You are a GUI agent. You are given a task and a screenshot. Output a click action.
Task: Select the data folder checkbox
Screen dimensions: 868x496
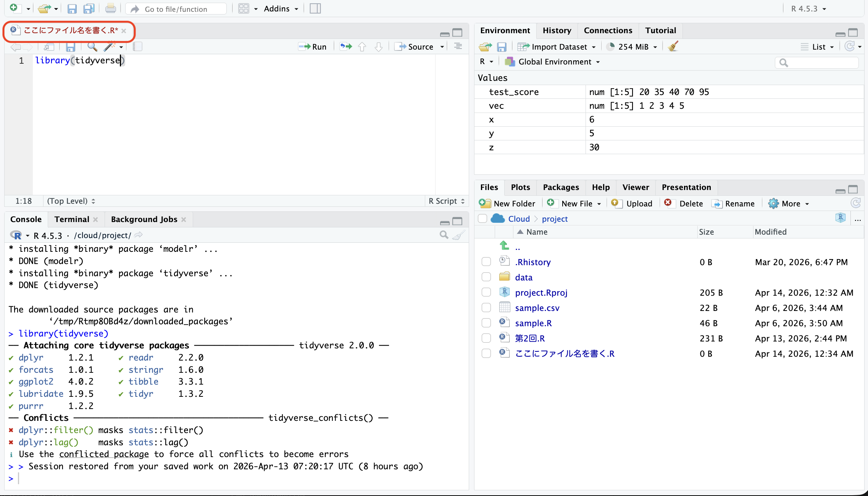486,277
